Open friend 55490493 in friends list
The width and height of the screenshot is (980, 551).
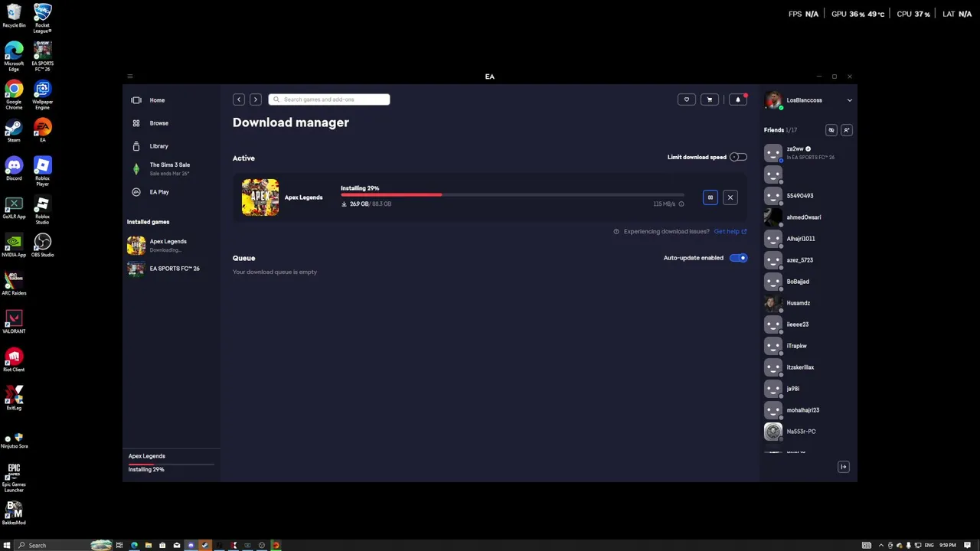pos(808,196)
